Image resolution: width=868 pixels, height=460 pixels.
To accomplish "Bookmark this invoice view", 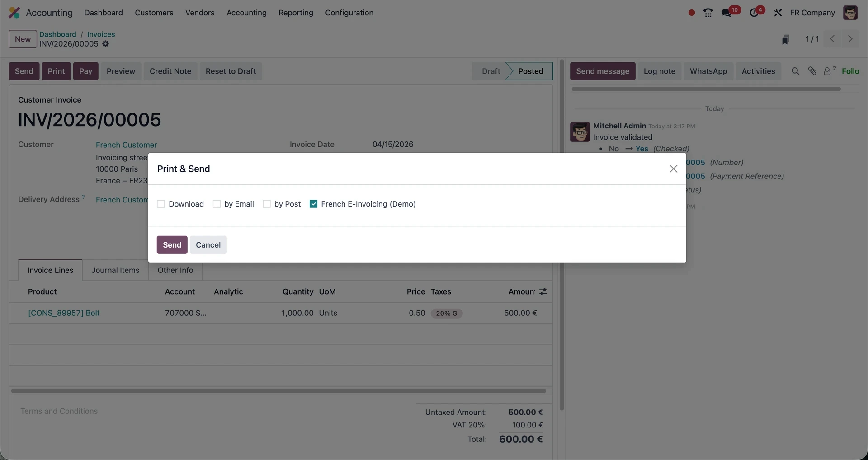I will click(785, 39).
